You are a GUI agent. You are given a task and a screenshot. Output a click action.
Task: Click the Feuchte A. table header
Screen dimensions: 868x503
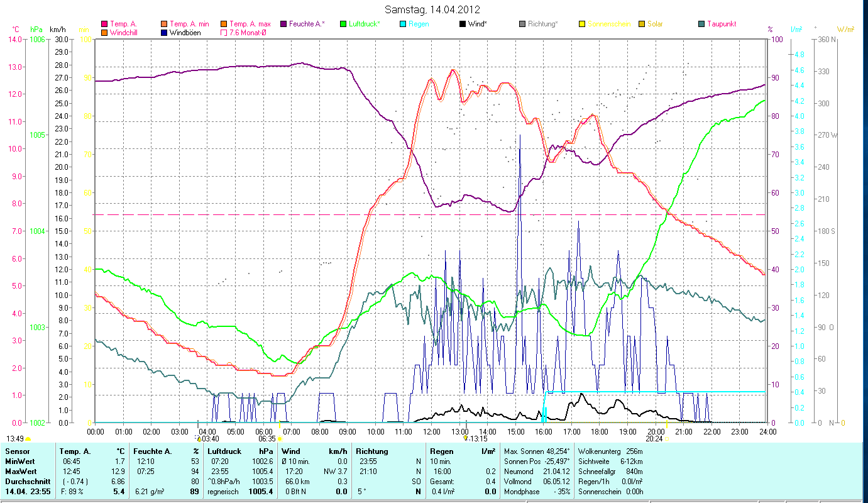click(153, 451)
